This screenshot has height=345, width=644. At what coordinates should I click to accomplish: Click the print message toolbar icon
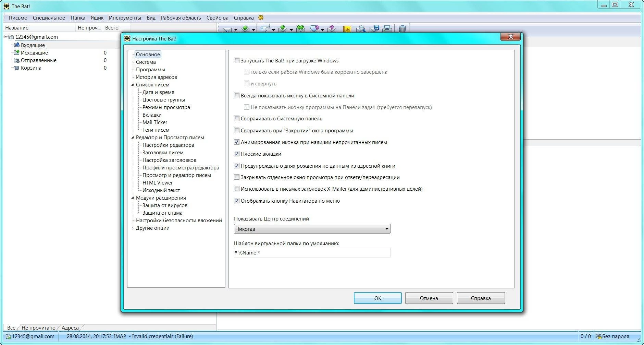387,29
